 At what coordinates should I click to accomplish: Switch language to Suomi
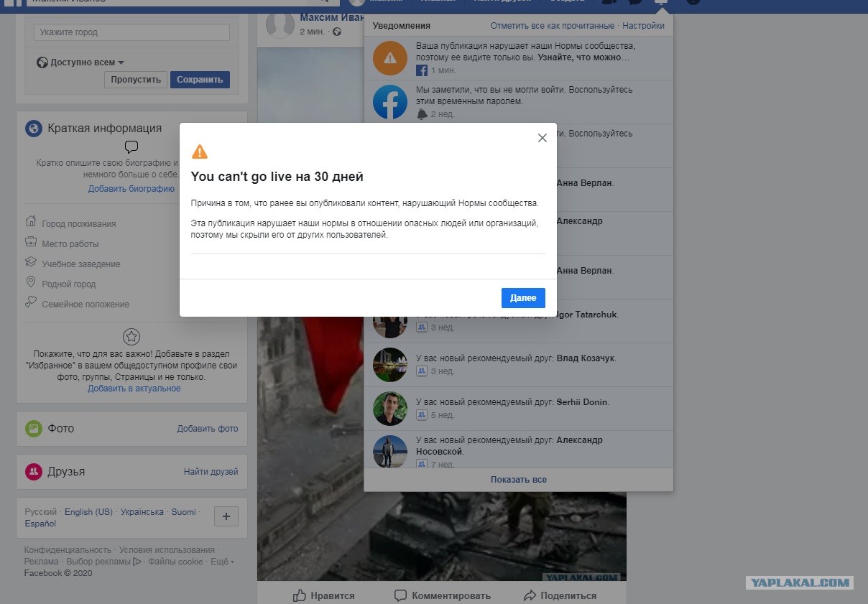(183, 512)
